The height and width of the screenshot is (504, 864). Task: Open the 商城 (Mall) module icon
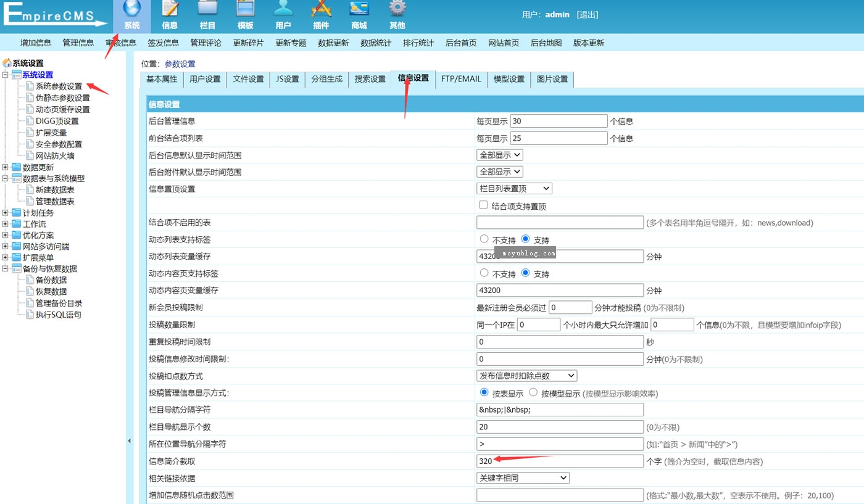(x=359, y=15)
